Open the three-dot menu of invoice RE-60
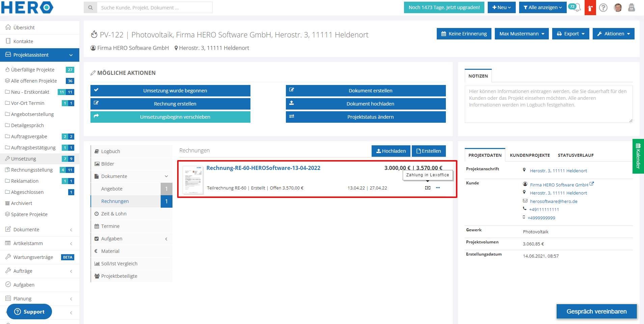 (x=438, y=188)
